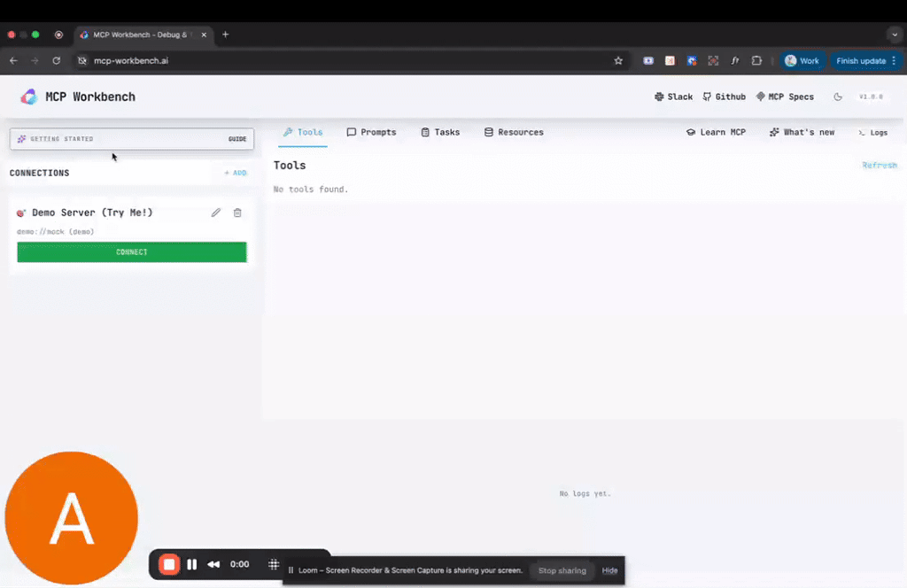907x588 pixels.
Task: Open the Resources tab
Action: pos(514,133)
